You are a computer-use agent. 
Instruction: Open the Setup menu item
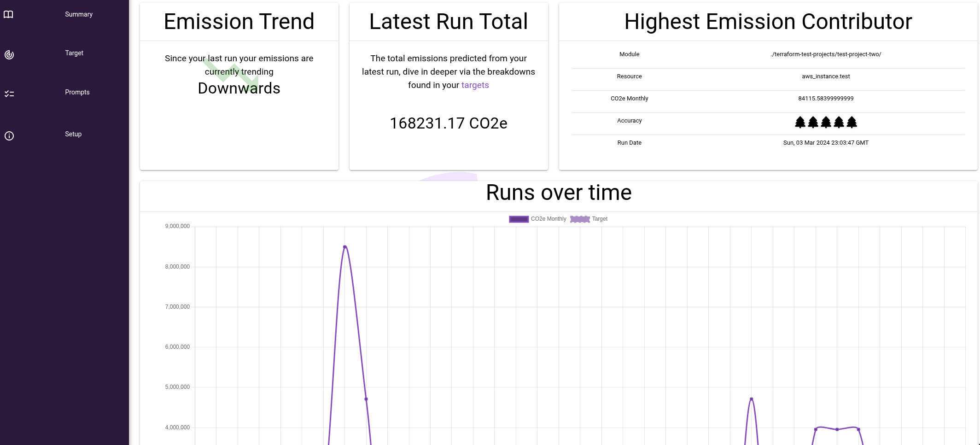point(73,134)
